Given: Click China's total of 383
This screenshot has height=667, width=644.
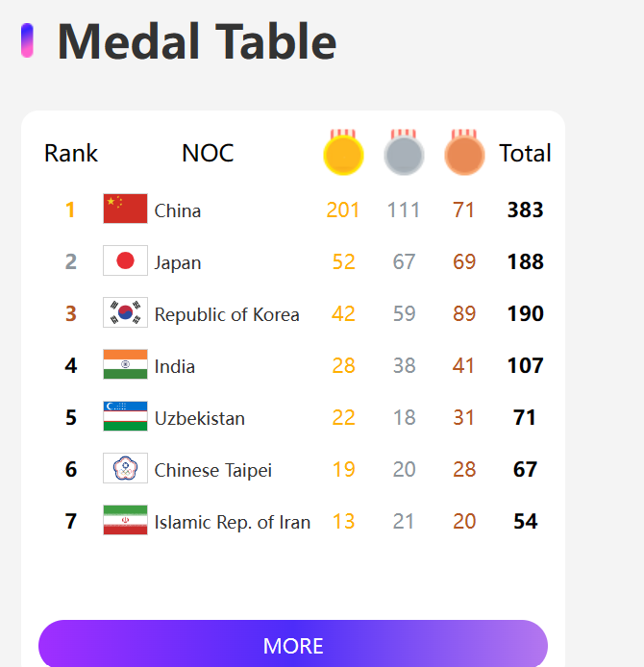Looking at the screenshot, I should point(526,210).
